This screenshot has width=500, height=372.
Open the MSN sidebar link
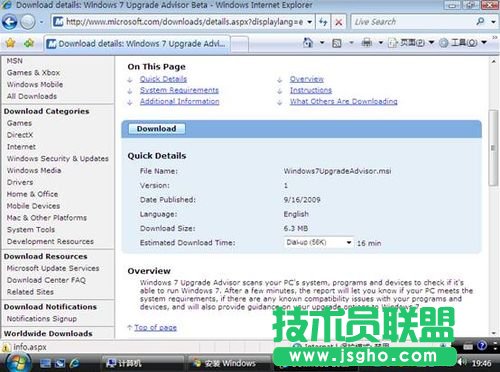(x=15, y=61)
